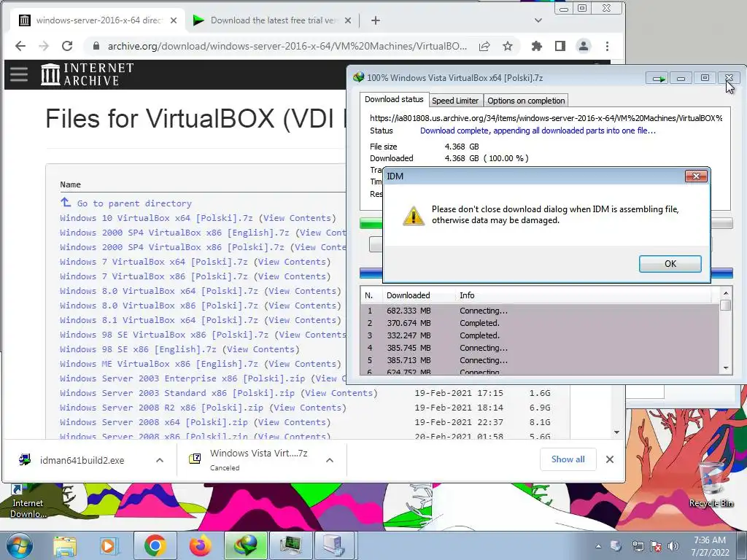Open Windows Explorer from taskbar
Screen dimensions: 747x560
click(x=65, y=545)
